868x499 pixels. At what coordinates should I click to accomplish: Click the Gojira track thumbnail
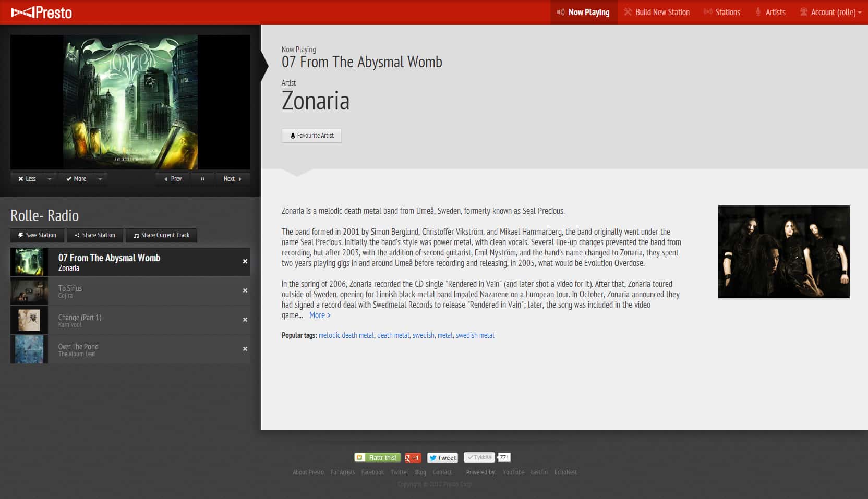(29, 291)
